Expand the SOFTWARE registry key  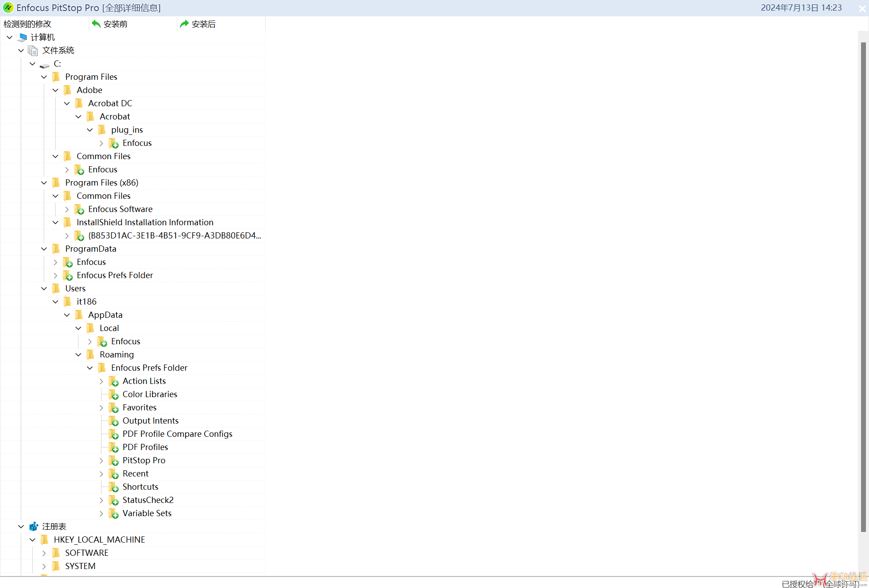tap(44, 553)
